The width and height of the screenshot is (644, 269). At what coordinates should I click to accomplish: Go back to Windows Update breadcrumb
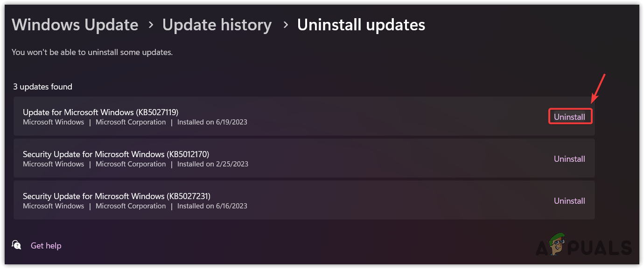pos(75,25)
